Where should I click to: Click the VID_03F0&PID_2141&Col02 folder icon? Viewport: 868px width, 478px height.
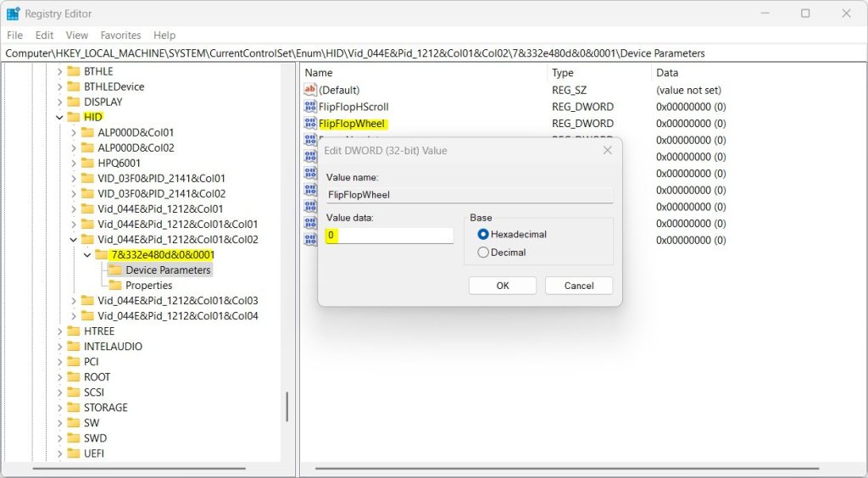pos(87,193)
